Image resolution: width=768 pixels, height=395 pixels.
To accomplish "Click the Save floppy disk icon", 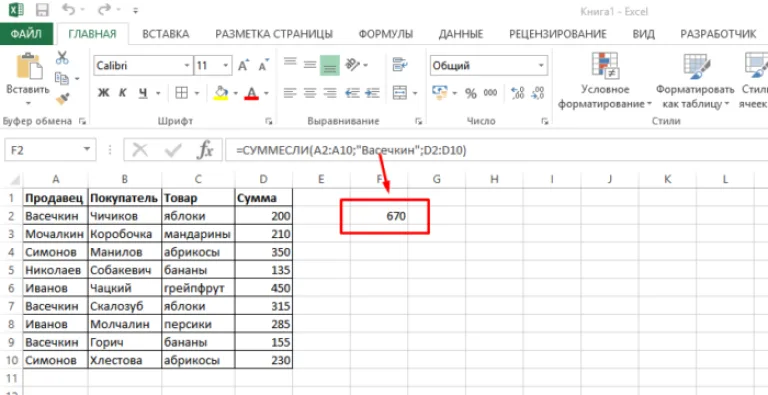I will tap(43, 10).
